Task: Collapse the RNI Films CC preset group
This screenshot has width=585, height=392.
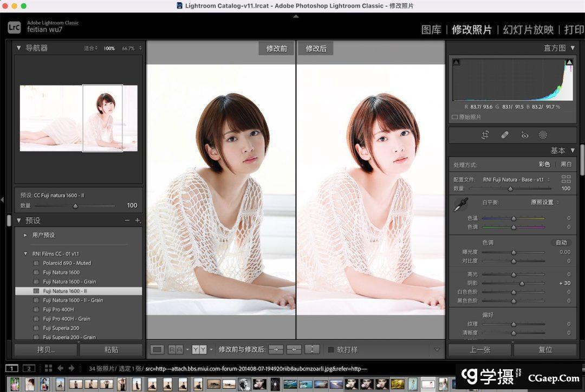Action: 25,253
